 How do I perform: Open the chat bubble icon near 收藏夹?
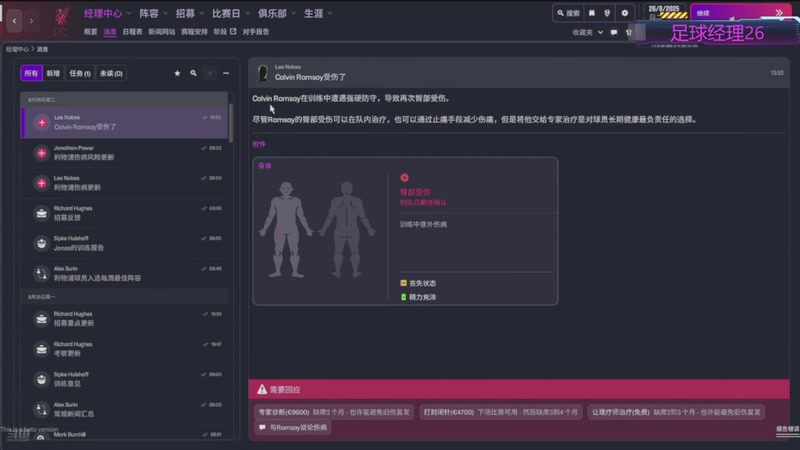coord(614,32)
